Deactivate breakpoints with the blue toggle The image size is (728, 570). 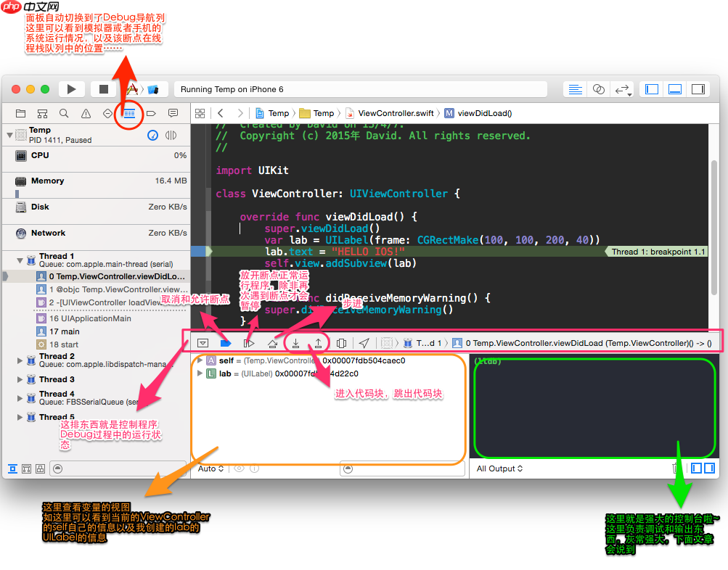(x=225, y=342)
